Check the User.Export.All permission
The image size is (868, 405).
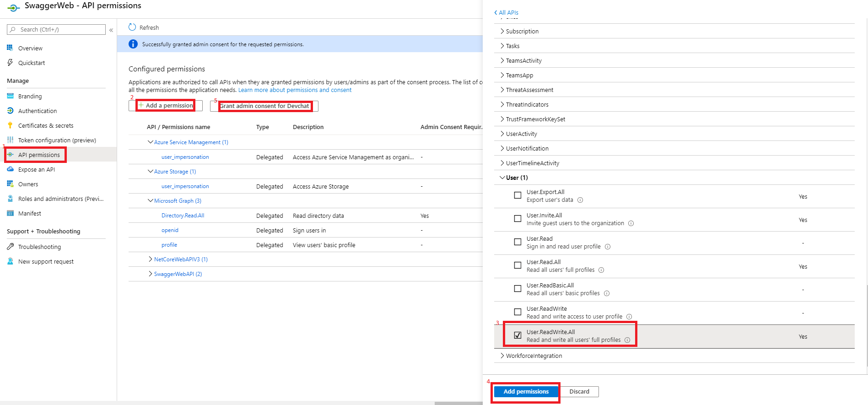tap(518, 195)
